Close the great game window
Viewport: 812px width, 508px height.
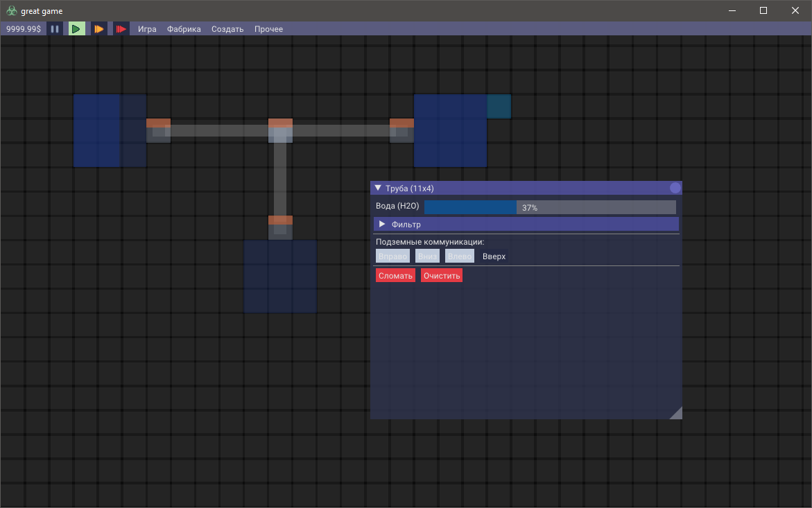(795, 11)
